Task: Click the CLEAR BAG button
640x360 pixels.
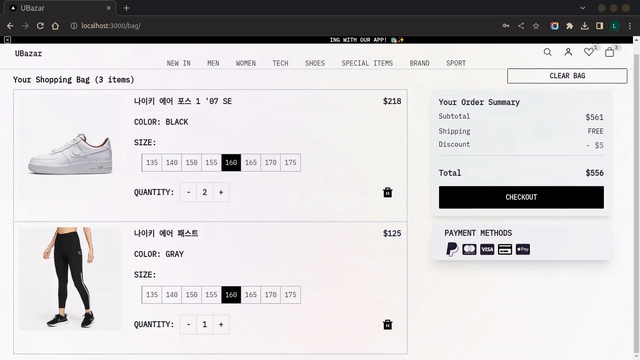Action: click(x=567, y=76)
